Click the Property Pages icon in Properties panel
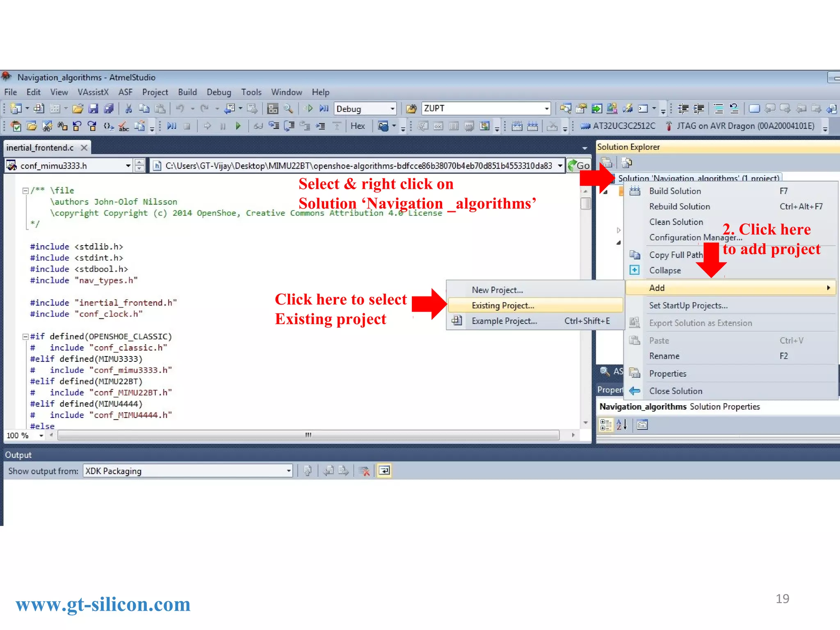The height and width of the screenshot is (630, 840). click(x=642, y=425)
